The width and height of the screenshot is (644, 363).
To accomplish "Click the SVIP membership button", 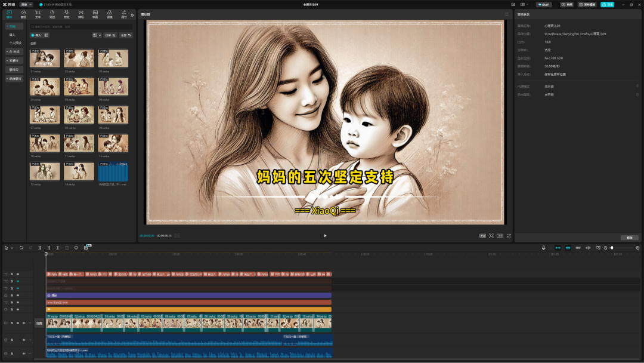I will (x=544, y=5).
